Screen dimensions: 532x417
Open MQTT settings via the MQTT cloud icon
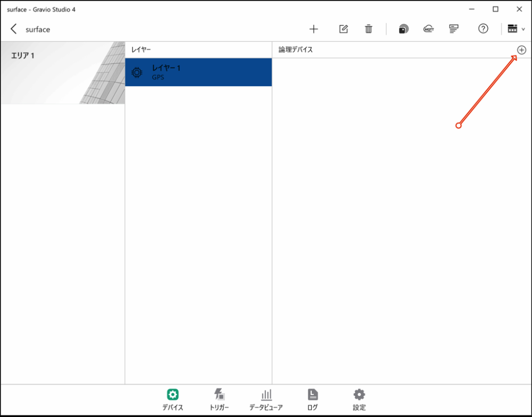coord(429,29)
